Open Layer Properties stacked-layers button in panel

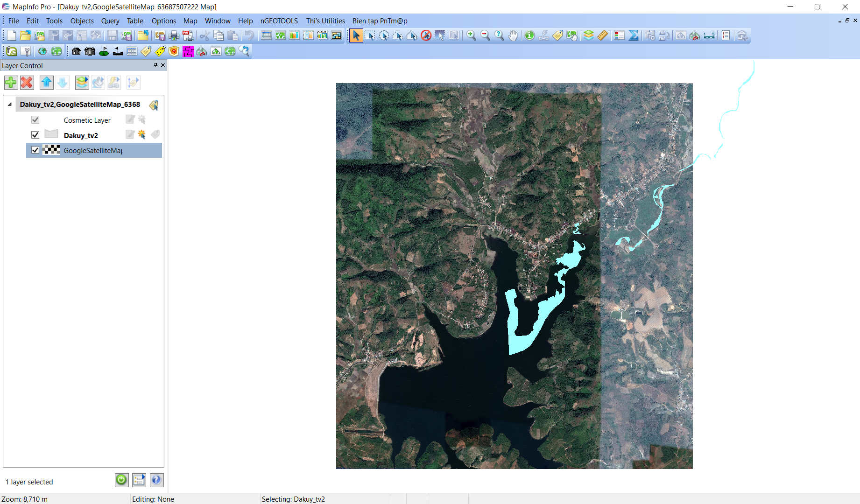[x=82, y=83]
